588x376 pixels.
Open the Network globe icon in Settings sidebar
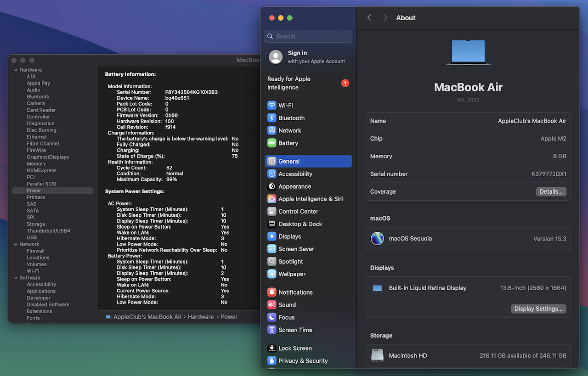272,130
